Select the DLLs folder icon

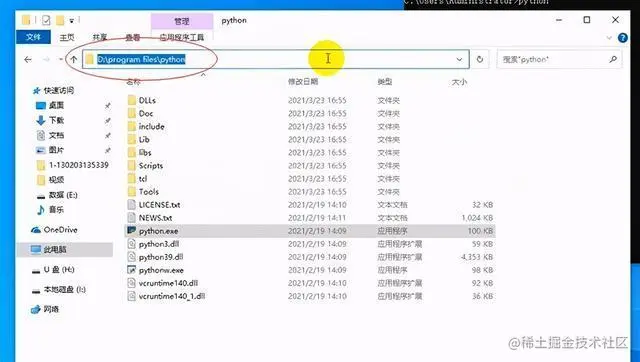coord(131,100)
